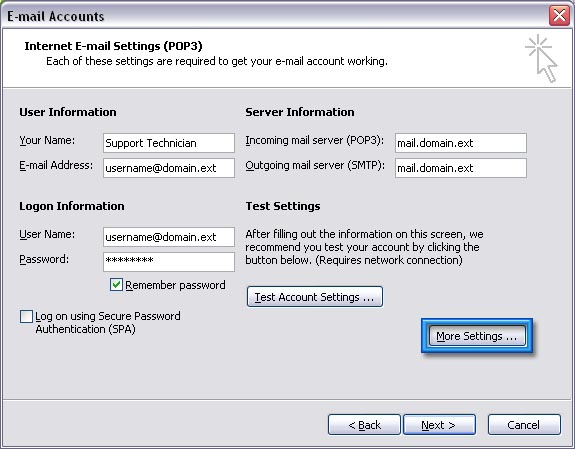Focus the Outgoing mail server (SMTP) field

tap(461, 168)
